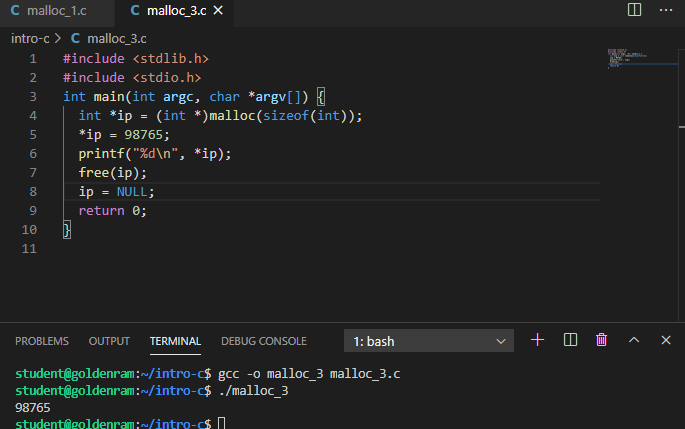This screenshot has width=685, height=429.
Task: Select the TERMINAL panel tab
Action: [x=175, y=341]
